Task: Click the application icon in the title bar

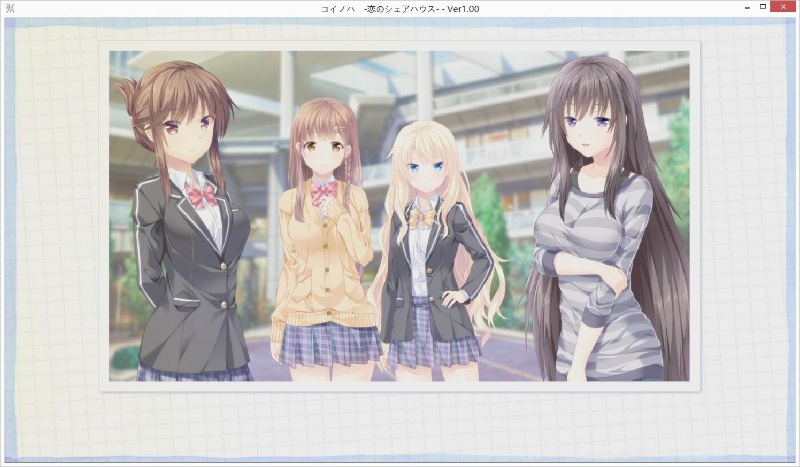Action: [x=9, y=8]
